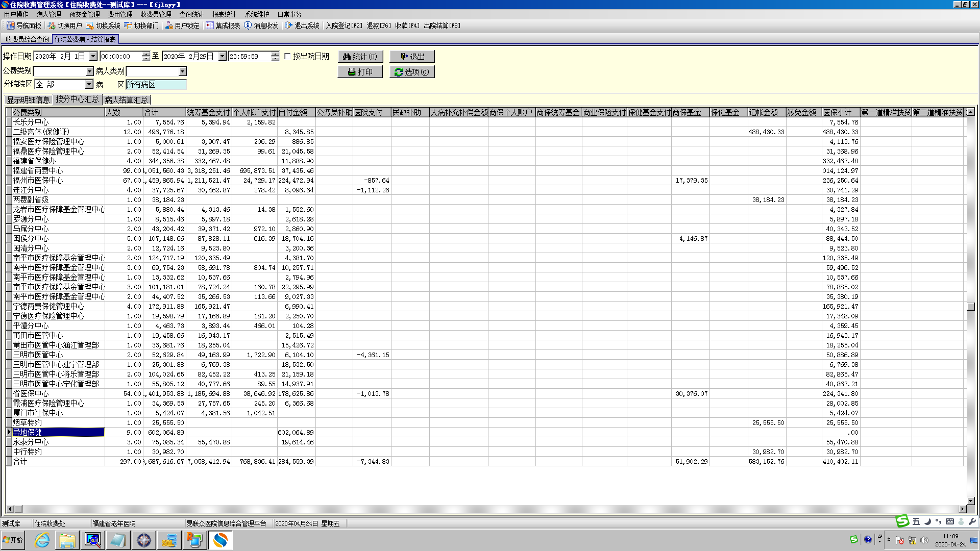Switch to 病人结算汇总 tab
Viewport: 980px width, 551px height.
point(126,100)
